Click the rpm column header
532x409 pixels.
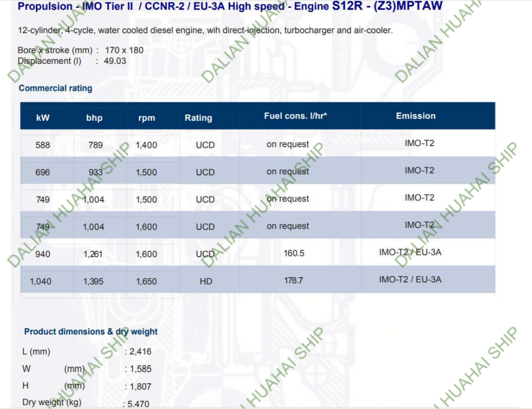[147, 118]
